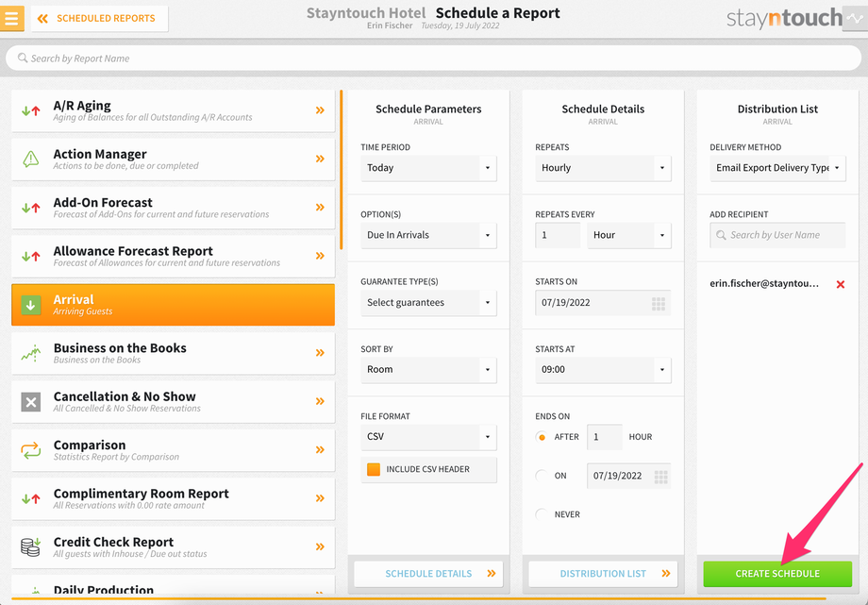Open Allowance Forecast Report chevron

click(320, 256)
